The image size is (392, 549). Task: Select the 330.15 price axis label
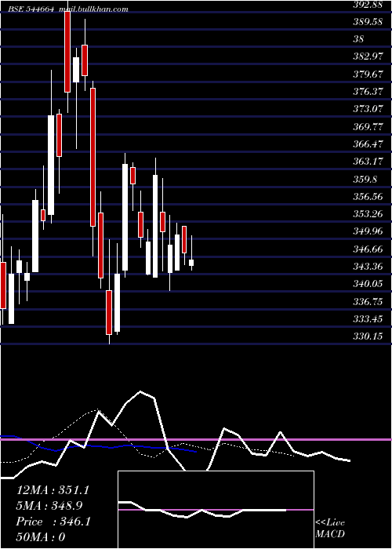(368, 336)
